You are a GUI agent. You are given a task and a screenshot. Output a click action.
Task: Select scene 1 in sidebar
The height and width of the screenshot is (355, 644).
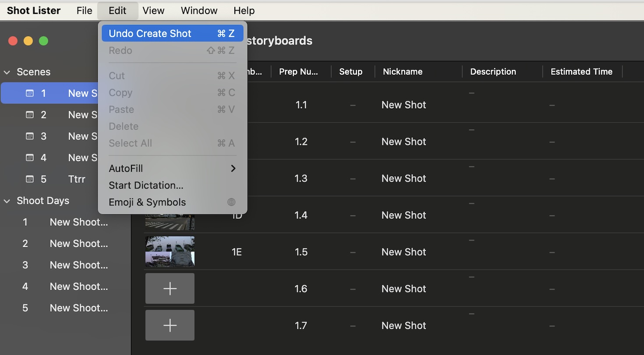pyautogui.click(x=49, y=93)
